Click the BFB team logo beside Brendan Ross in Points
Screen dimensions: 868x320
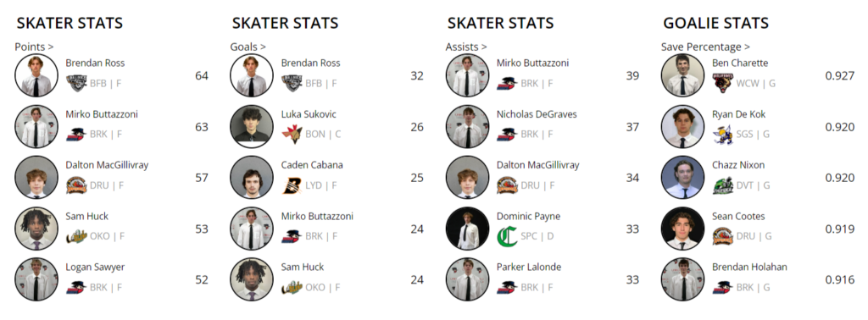(76, 83)
